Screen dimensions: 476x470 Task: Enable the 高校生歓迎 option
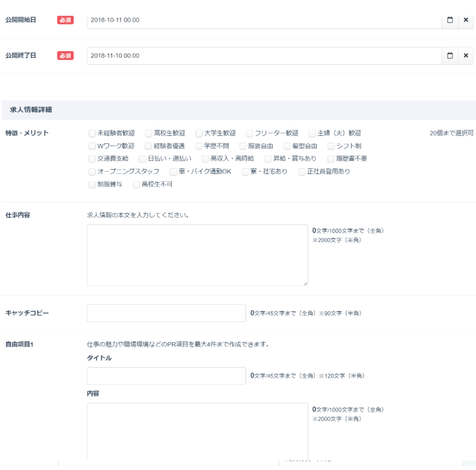(149, 133)
